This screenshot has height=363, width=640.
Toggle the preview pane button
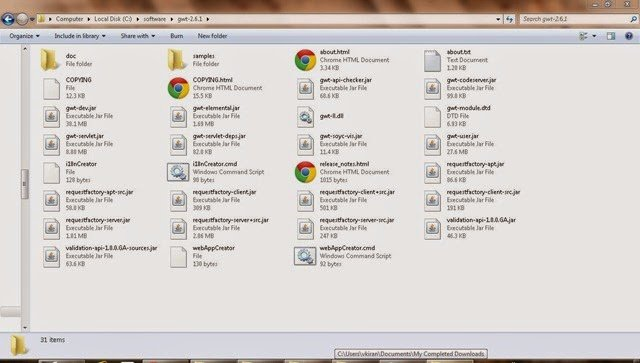[x=611, y=36]
